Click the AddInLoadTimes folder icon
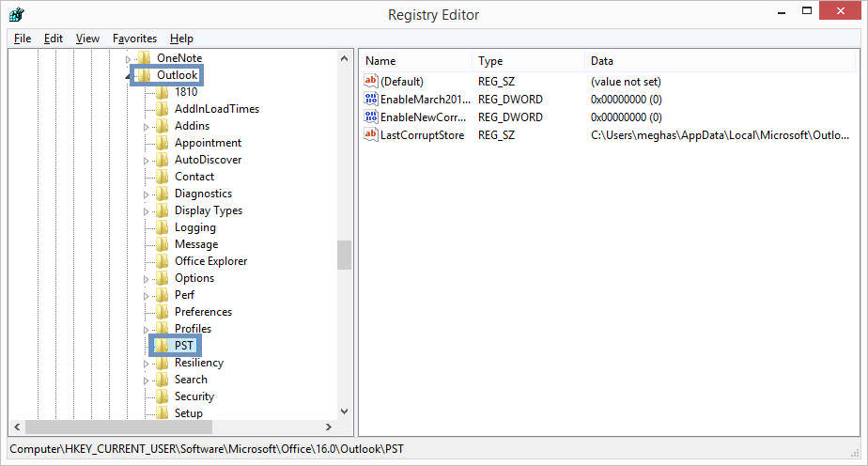The height and width of the screenshot is (466, 868). click(163, 108)
